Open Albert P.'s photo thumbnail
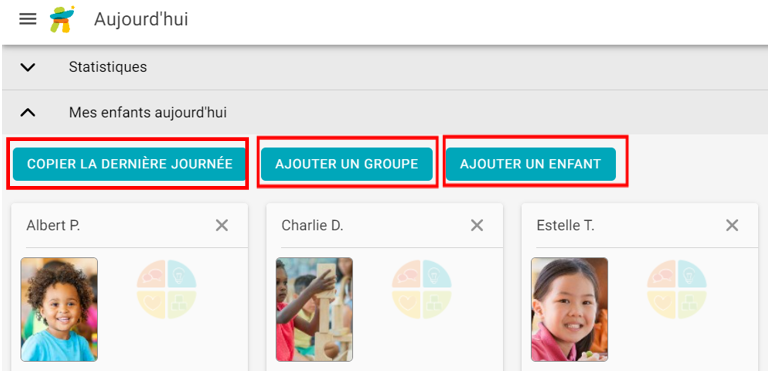 click(59, 310)
